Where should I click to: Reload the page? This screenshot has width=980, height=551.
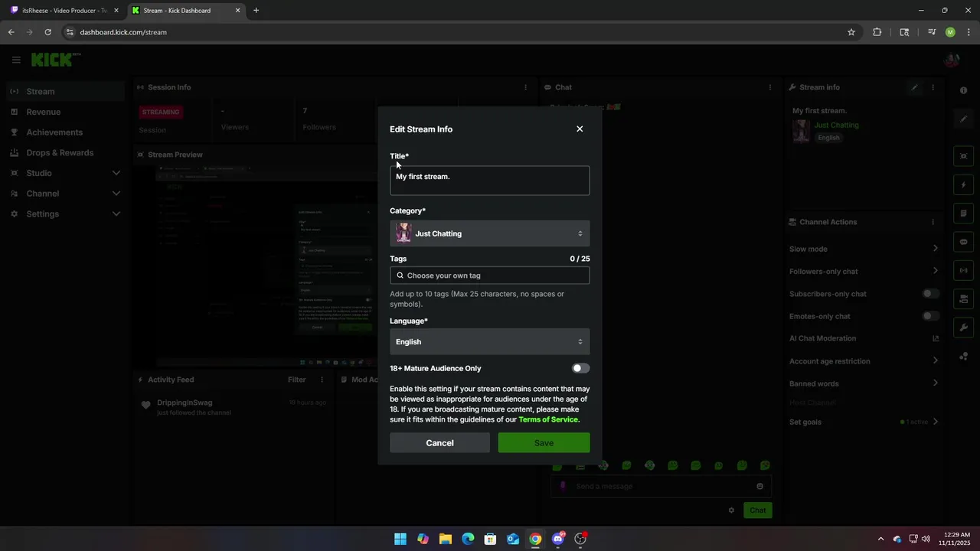47,32
